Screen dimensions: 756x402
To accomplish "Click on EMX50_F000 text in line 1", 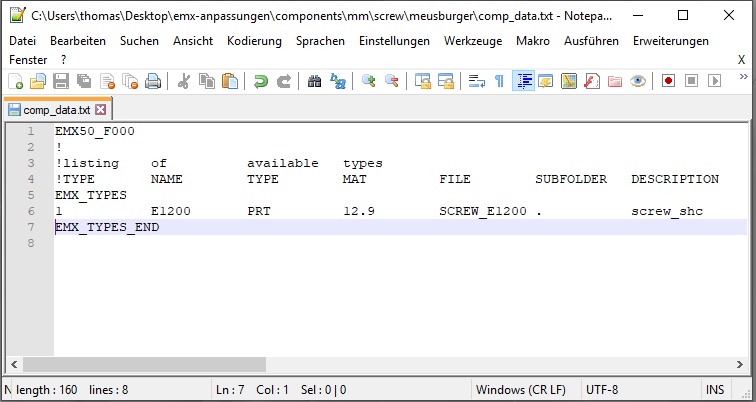I will (94, 131).
